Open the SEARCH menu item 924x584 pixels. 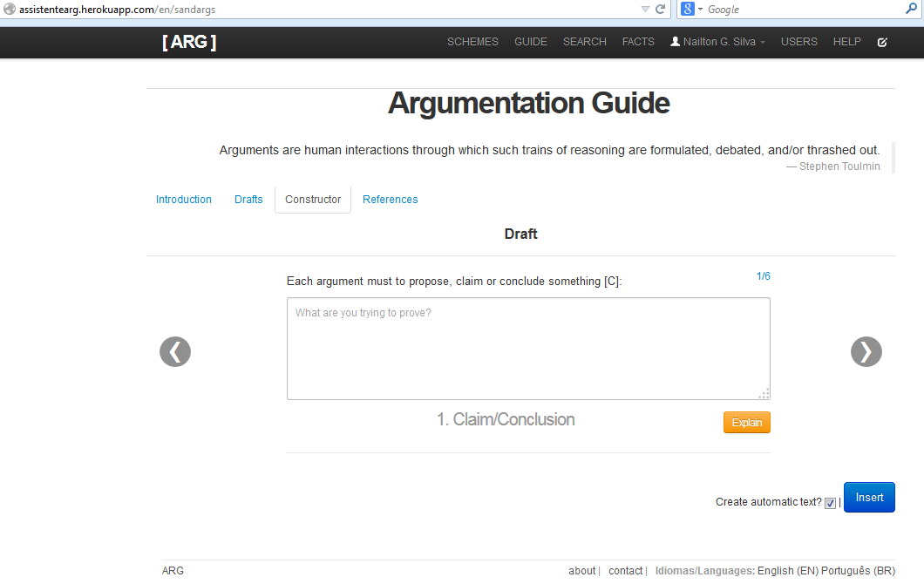585,42
